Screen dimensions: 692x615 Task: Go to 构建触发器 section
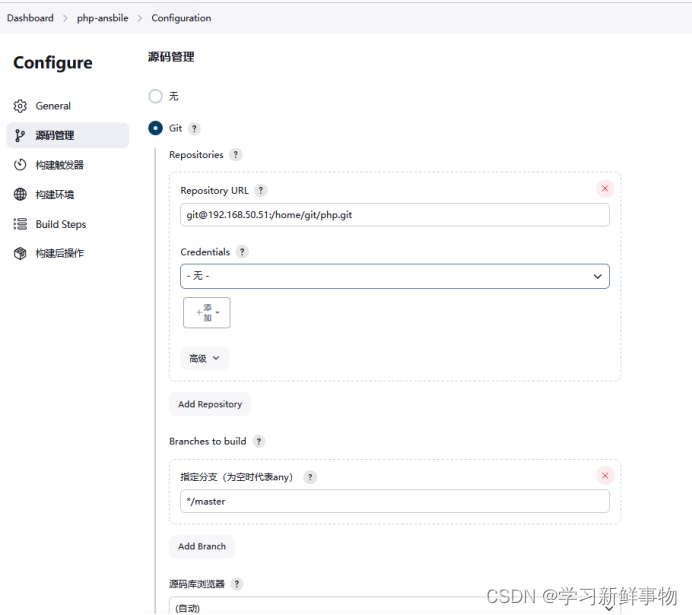coord(68,165)
